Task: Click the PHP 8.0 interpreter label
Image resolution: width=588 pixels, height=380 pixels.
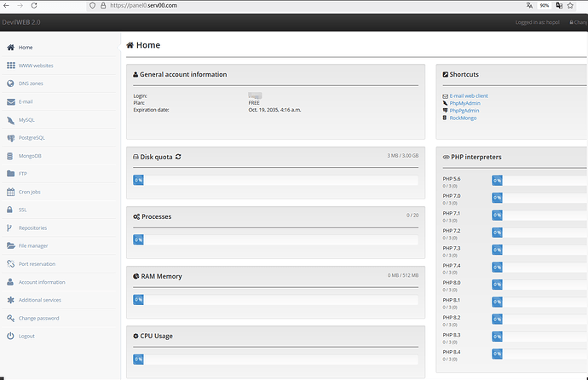Action: click(452, 283)
